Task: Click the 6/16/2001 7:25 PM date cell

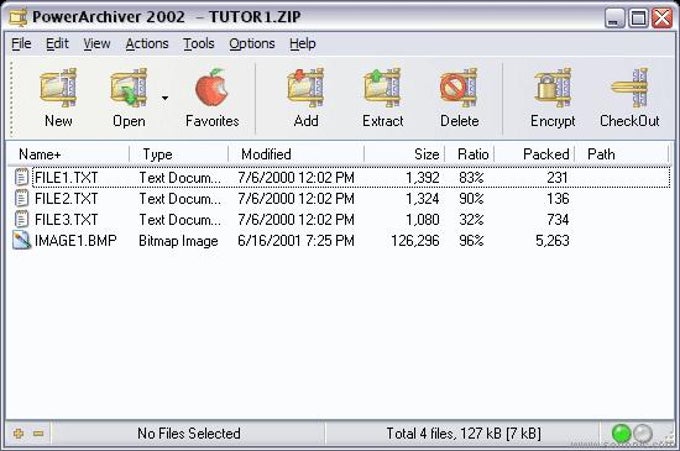Action: click(x=296, y=240)
